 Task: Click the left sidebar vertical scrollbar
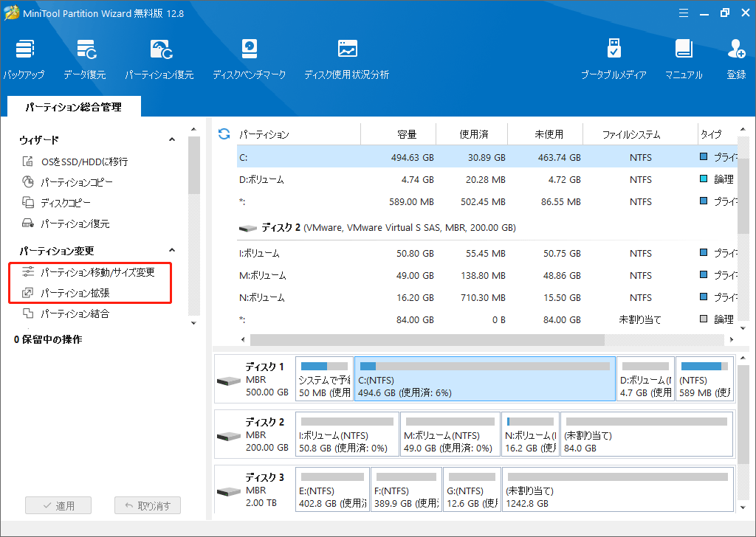coord(194,165)
